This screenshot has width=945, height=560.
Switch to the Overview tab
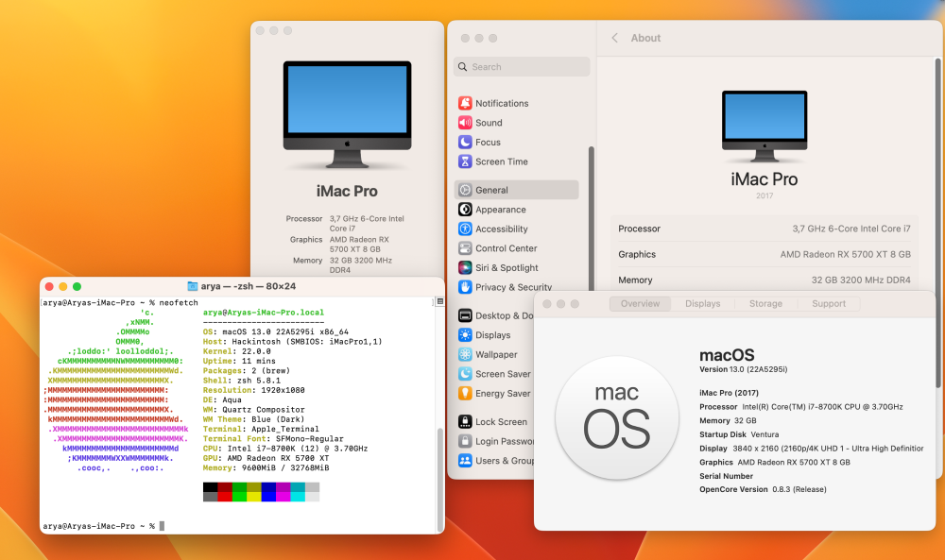coord(640,303)
